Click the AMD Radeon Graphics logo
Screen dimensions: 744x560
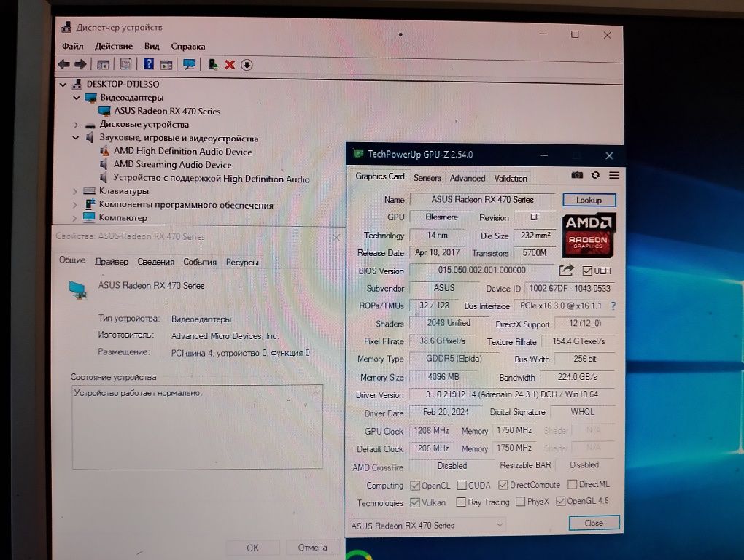(x=589, y=236)
